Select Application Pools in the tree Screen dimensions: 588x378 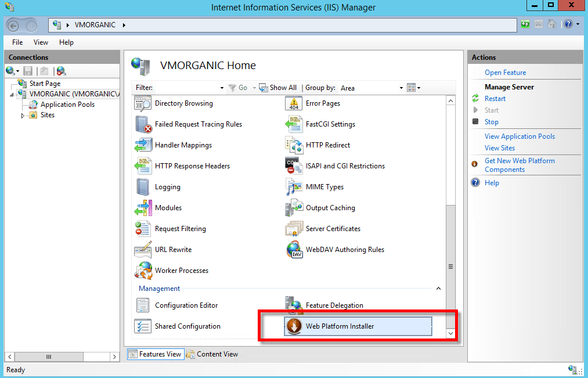(67, 105)
